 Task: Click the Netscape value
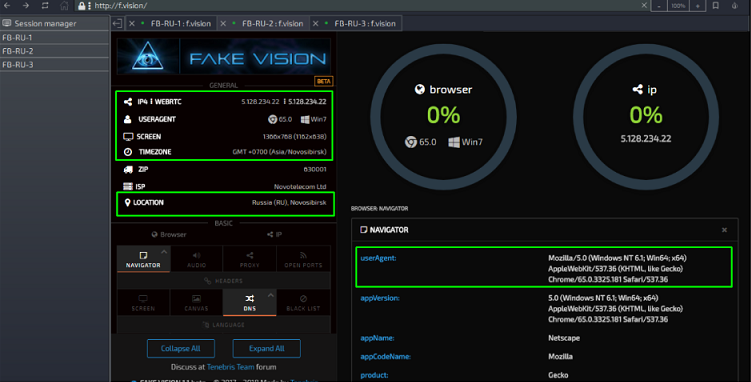tap(564, 338)
